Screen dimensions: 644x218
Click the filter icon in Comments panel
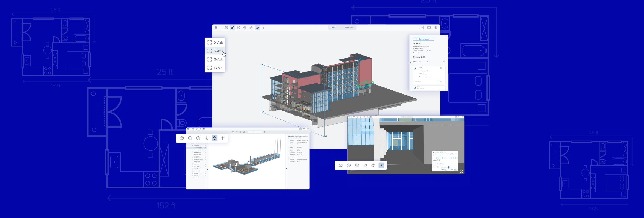[444, 61]
